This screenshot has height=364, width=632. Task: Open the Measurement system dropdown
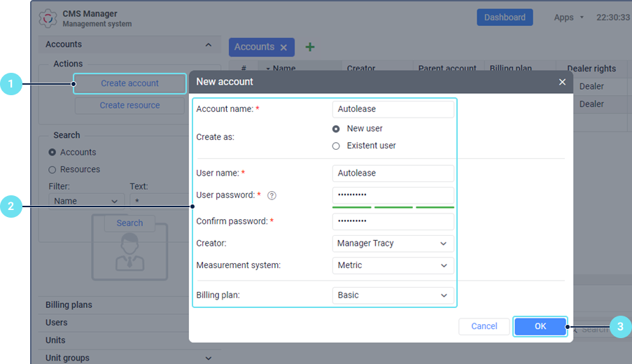393,266
